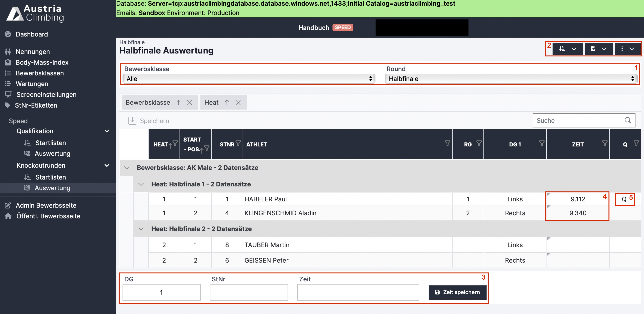Open the Round dropdown showing Halbfinale

pyautogui.click(x=511, y=79)
